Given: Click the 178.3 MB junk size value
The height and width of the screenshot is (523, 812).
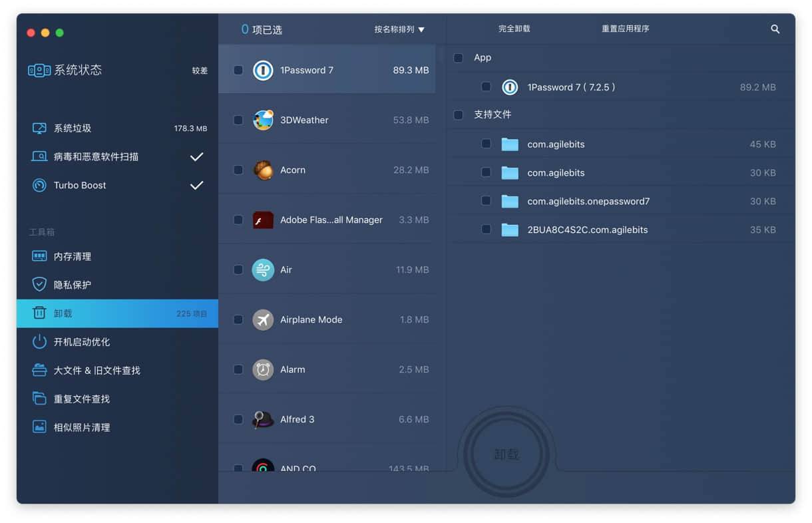Looking at the screenshot, I should point(190,128).
